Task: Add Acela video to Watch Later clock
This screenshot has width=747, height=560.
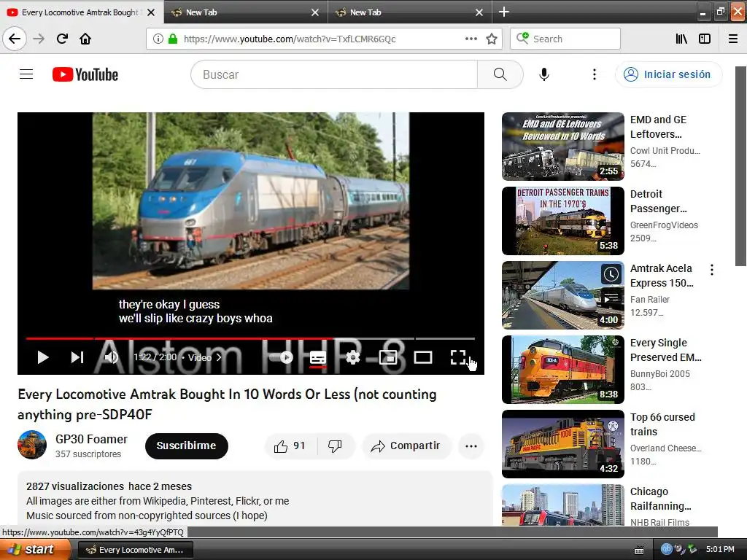Action: (x=611, y=274)
